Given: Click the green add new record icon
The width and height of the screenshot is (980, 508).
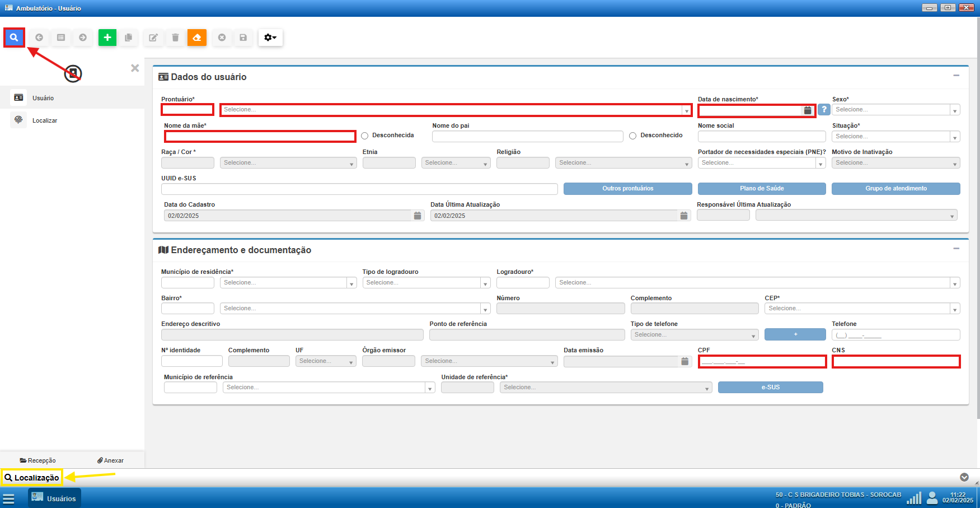Looking at the screenshot, I should [107, 38].
